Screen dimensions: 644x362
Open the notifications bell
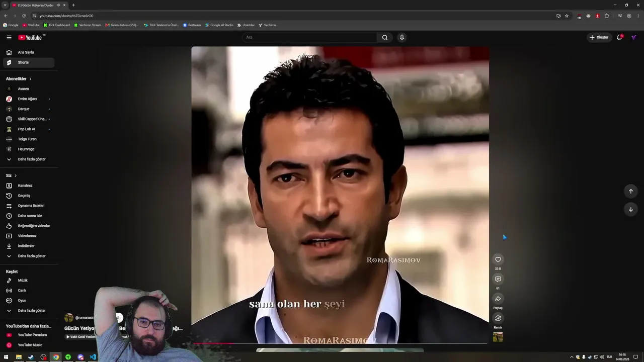(620, 37)
